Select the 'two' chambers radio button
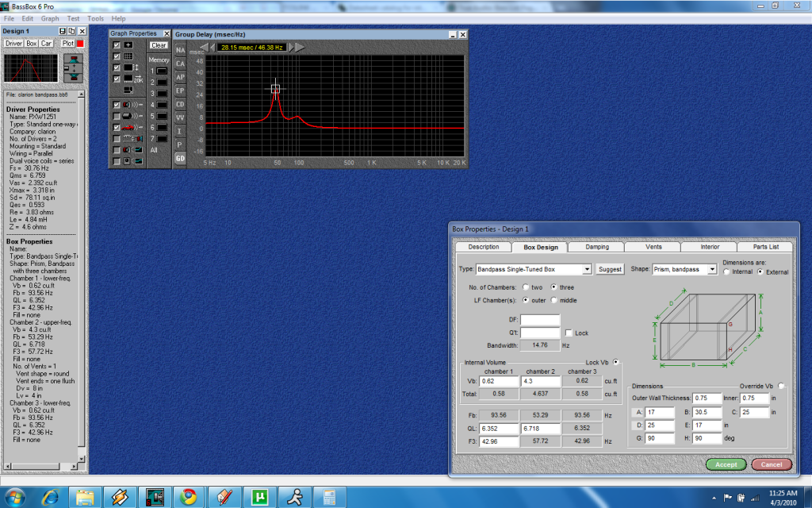 [x=526, y=287]
